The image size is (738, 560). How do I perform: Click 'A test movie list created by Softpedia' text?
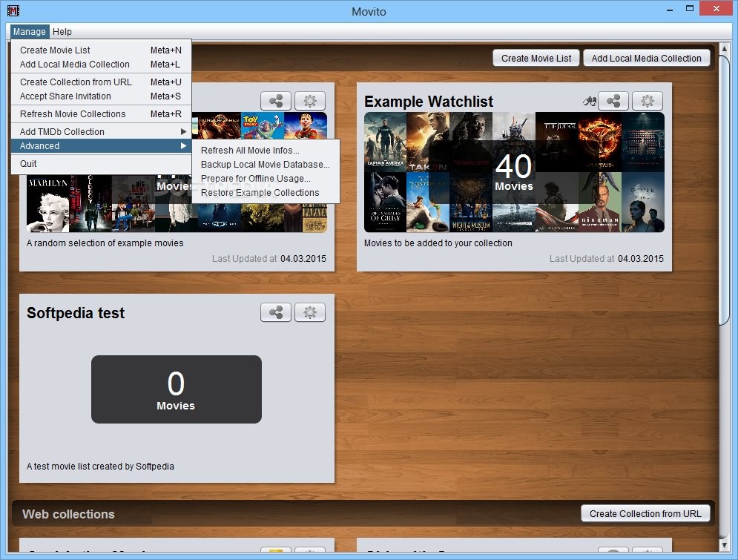point(100,467)
